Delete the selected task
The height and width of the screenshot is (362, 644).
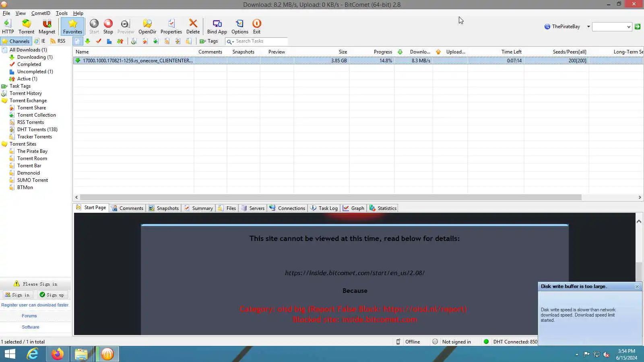point(193,27)
